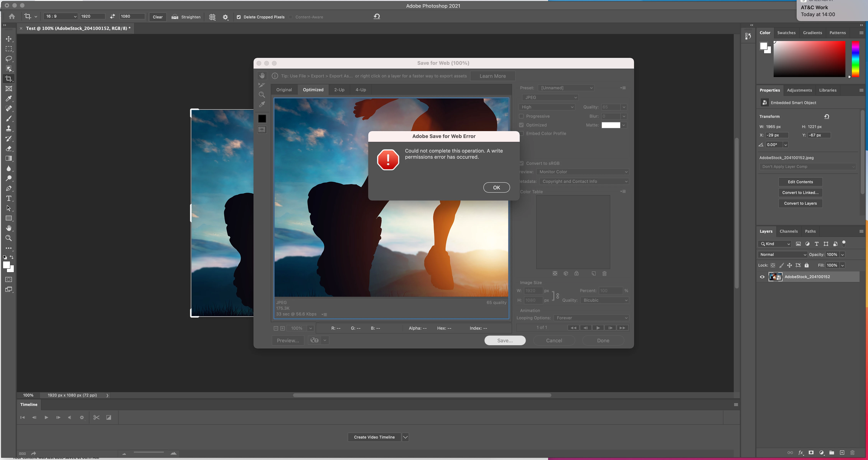
Task: Hide the AdobeStock_204100152 layer
Action: coord(762,277)
